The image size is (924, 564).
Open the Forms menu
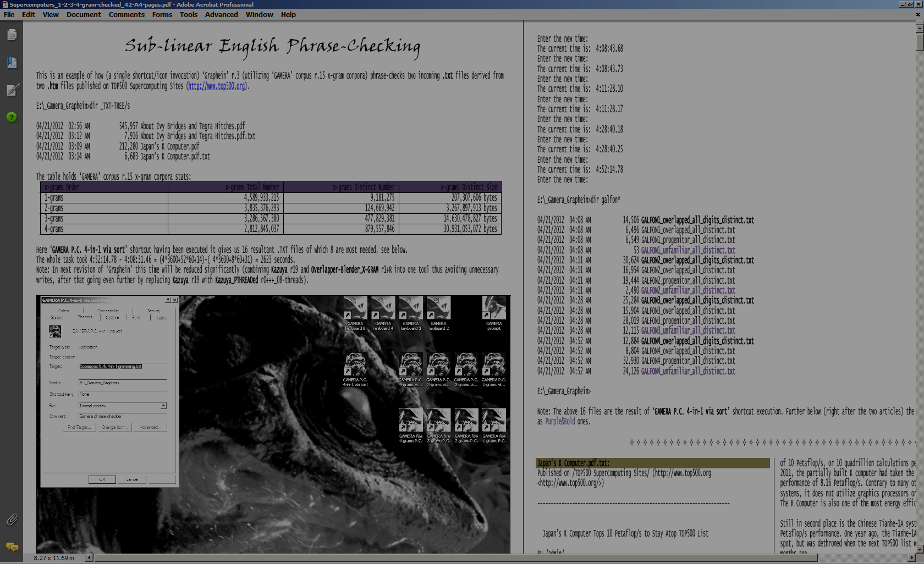click(x=162, y=15)
